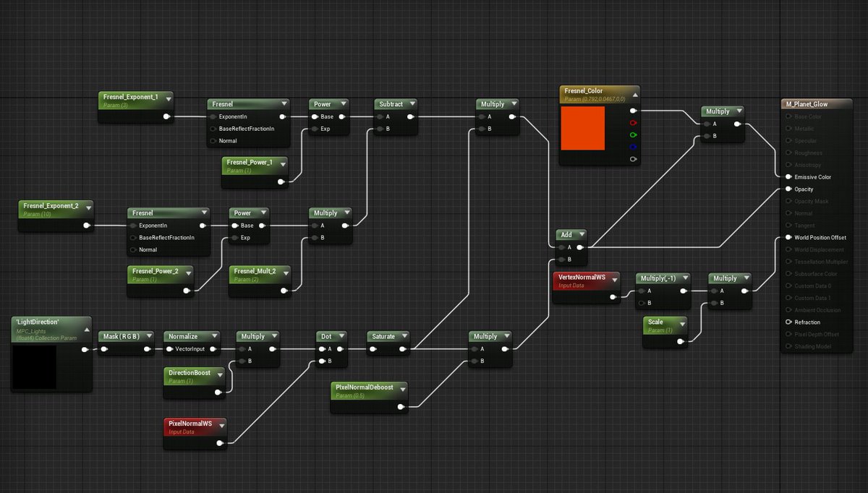Click the Fresnel_Exponent_2 output pin

coord(87,225)
